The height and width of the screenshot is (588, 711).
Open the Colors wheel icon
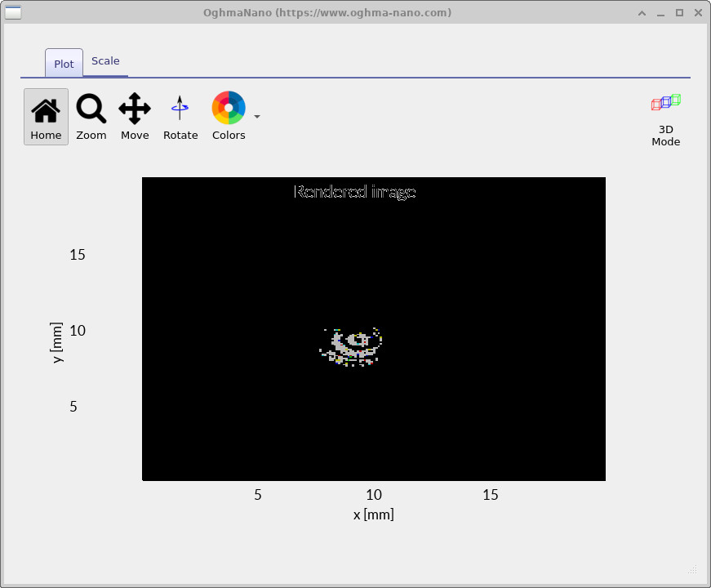(x=229, y=109)
